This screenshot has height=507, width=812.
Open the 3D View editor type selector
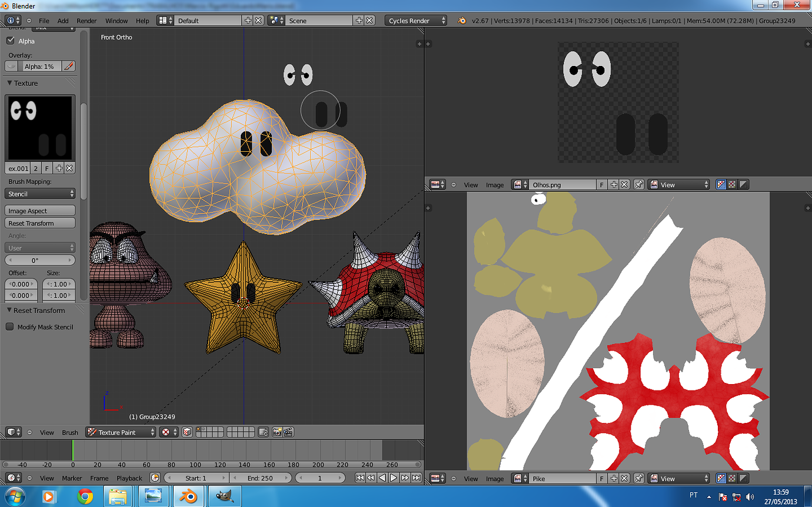click(x=13, y=432)
